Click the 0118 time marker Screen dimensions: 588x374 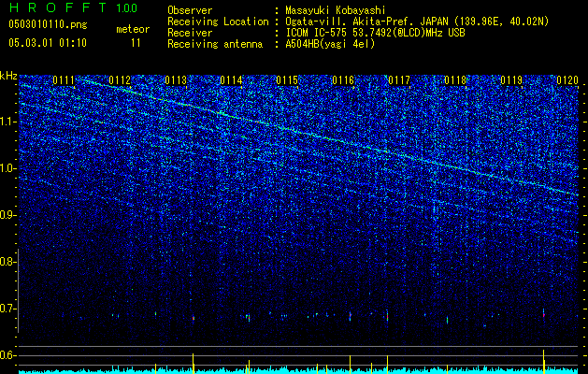click(455, 80)
